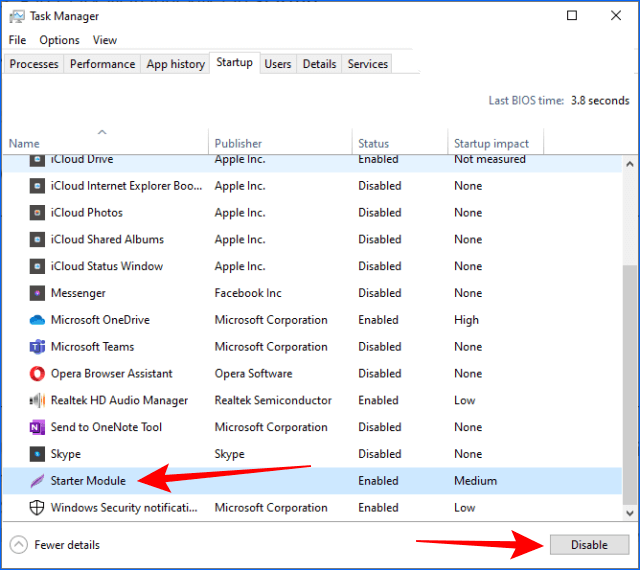Click the Skype publisher cell
This screenshot has width=640, height=570.
tap(230, 454)
